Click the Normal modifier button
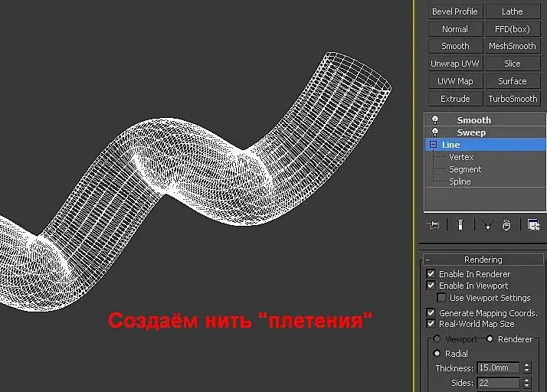Image resolution: width=547 pixels, height=392 pixels. (x=455, y=29)
